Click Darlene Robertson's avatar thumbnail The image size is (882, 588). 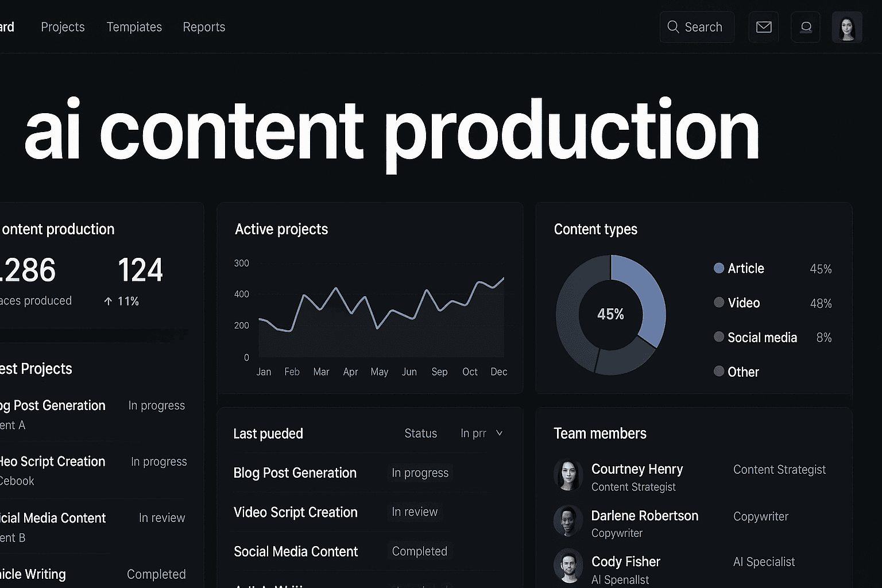568,521
